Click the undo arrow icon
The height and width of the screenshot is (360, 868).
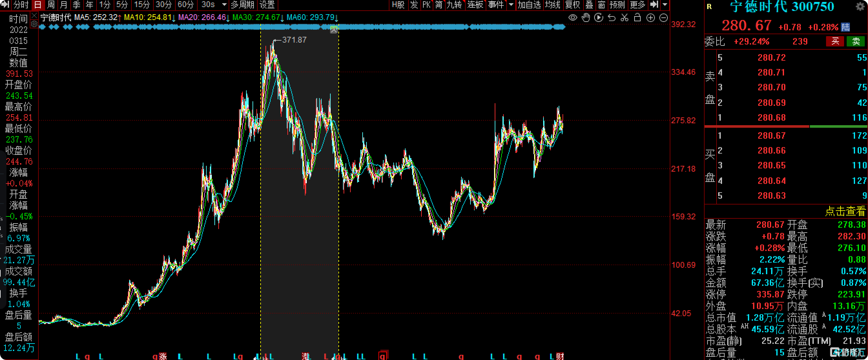point(612,17)
